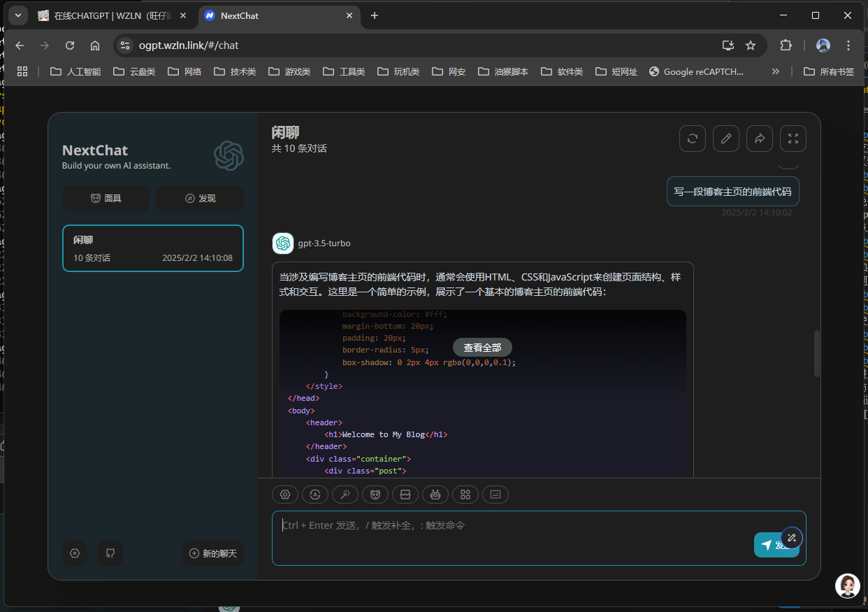The height and width of the screenshot is (612, 868).
Task: Open the bookmarks apps grid icon
Action: (22, 71)
